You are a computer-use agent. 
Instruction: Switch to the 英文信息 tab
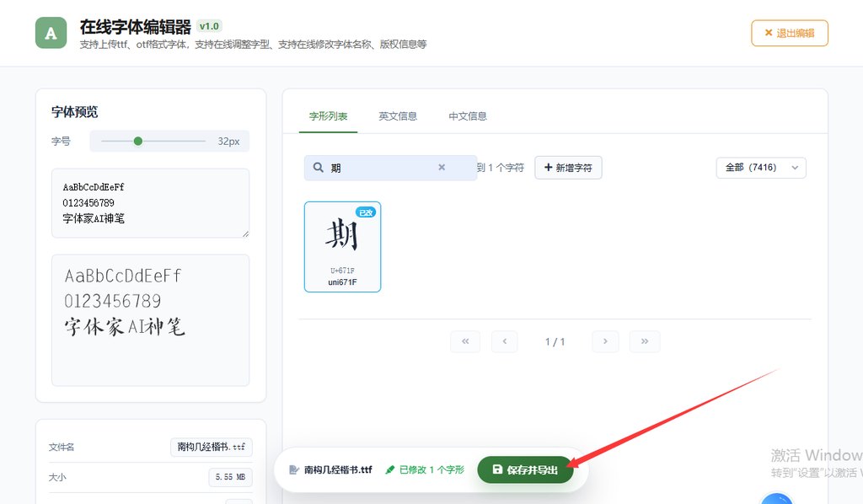[398, 116]
